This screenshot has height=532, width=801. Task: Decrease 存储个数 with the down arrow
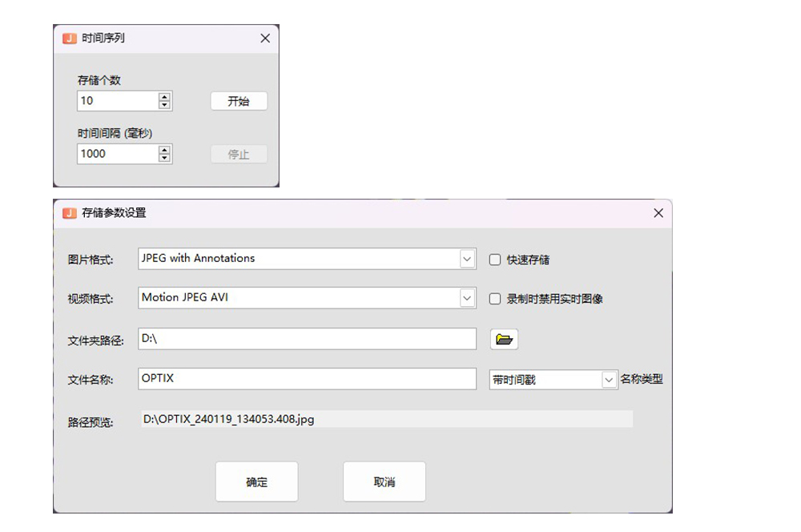[165, 105]
